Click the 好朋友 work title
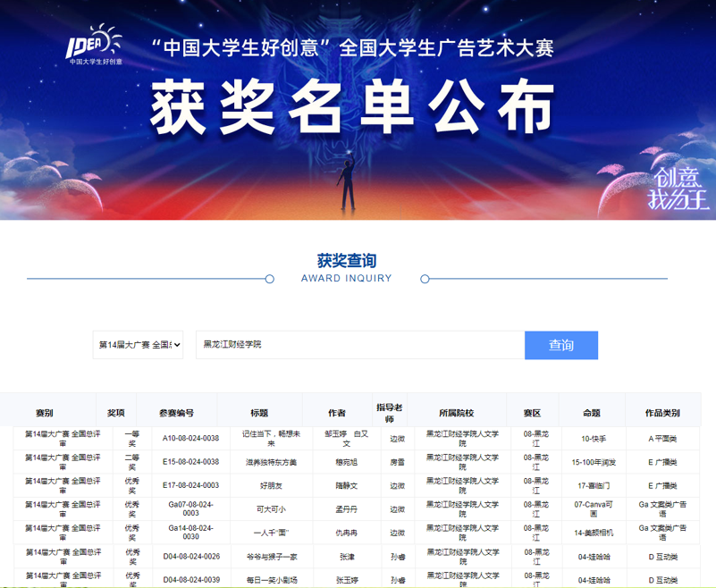 272,485
